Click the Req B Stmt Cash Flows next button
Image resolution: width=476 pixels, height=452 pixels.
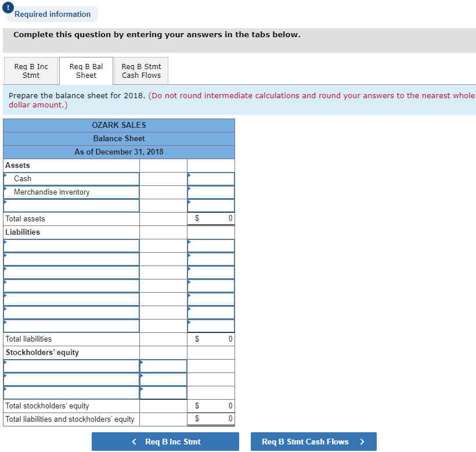pos(313,442)
